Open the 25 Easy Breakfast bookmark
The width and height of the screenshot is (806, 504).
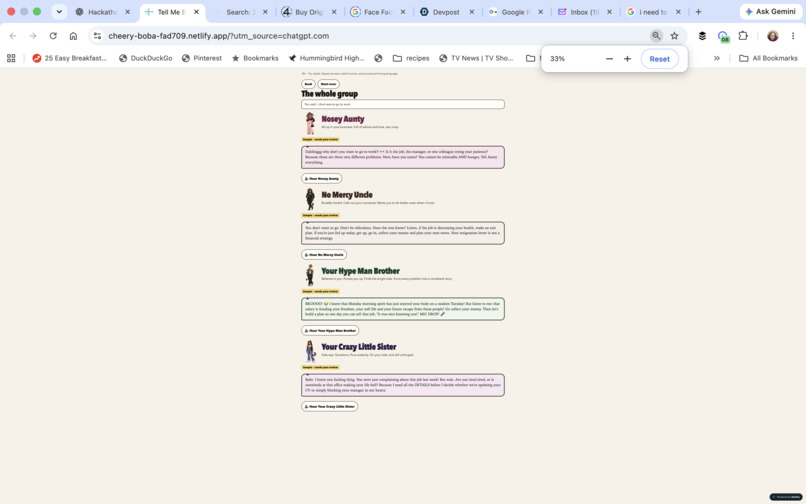coord(69,58)
